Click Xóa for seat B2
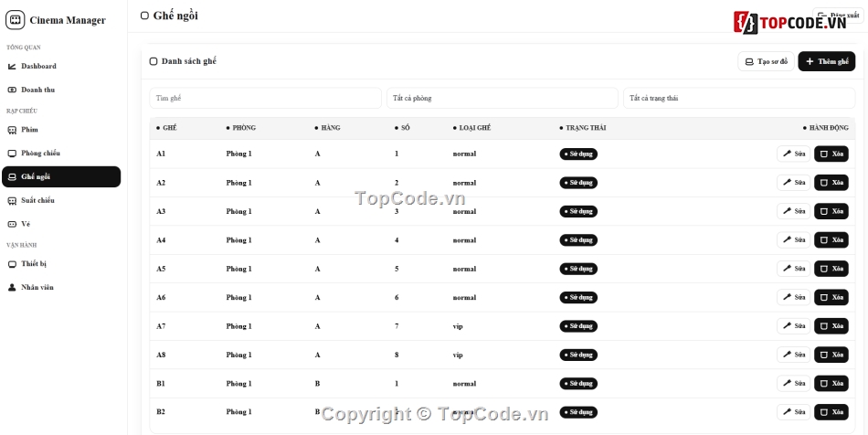Viewport: 868px width, 435px height. [x=831, y=412]
